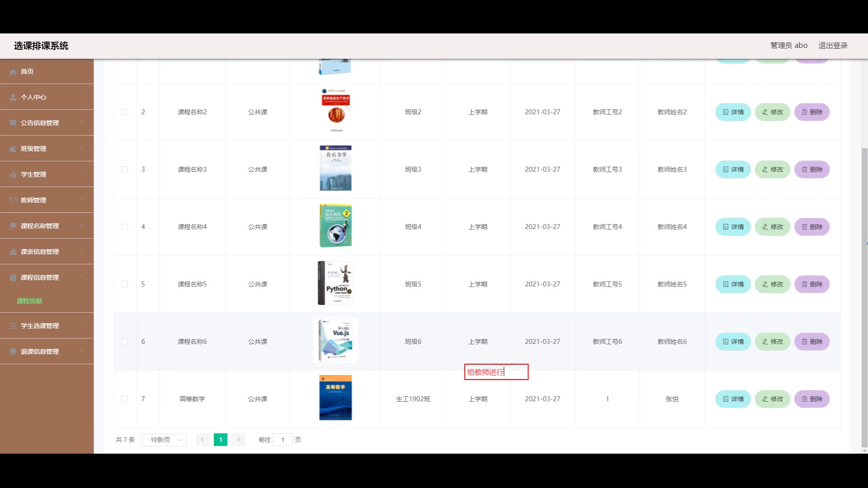Click the 前往 page number input
868x488 pixels.
283,440
